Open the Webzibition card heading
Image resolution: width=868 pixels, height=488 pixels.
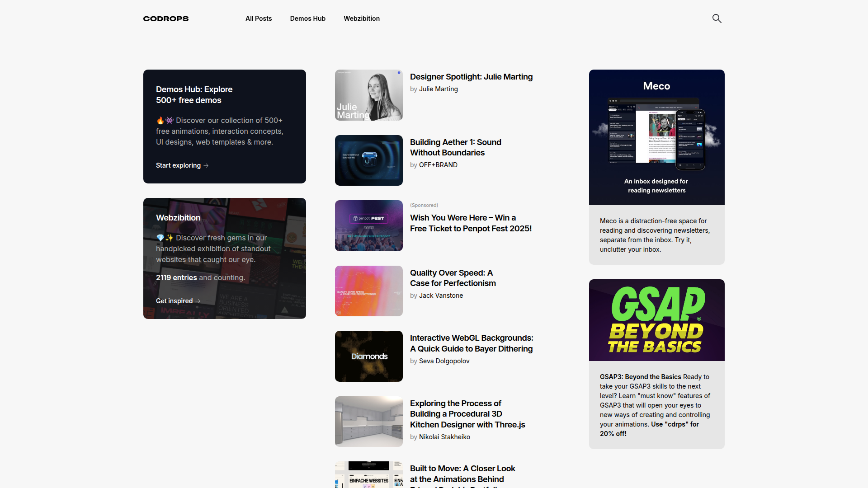pyautogui.click(x=178, y=218)
